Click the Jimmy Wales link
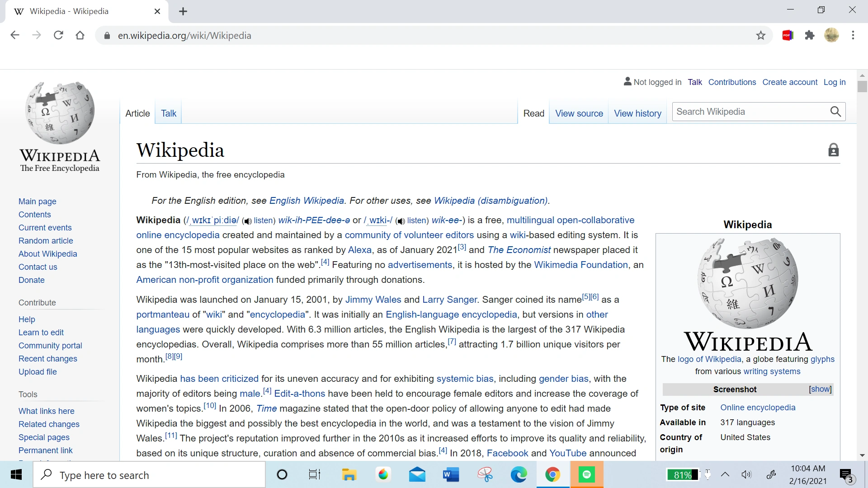Screen dimensions: 868x488 [x=373, y=300]
